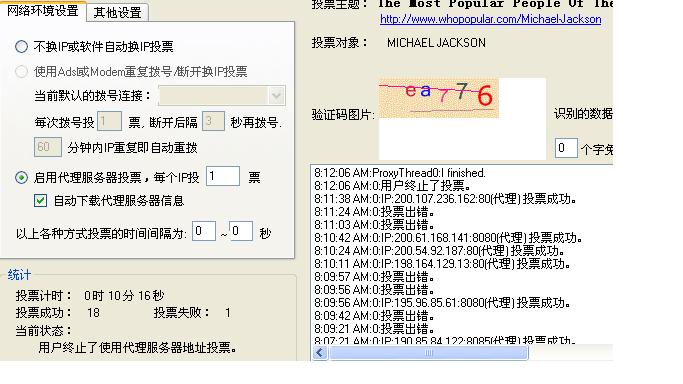The image size is (683, 384).
Task: Select the ProxyThread0:I finished log line
Action: [400, 173]
